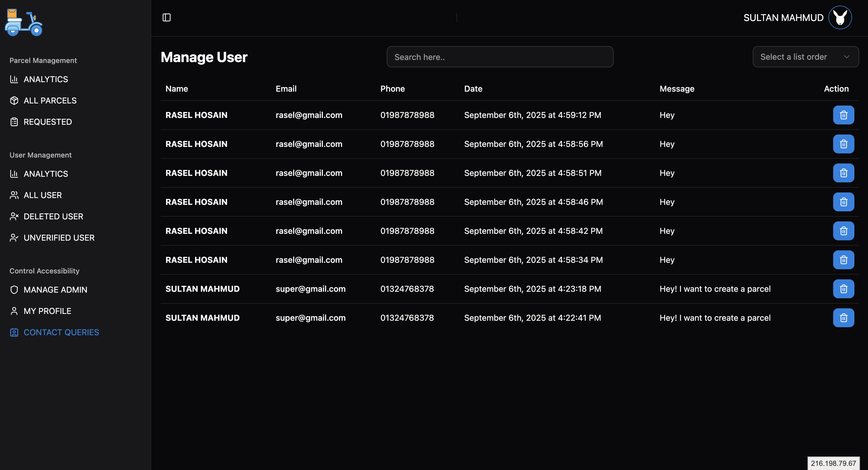The image size is (868, 470).
Task: Select CONTACT QUERIES sidebar link
Action: [61, 333]
